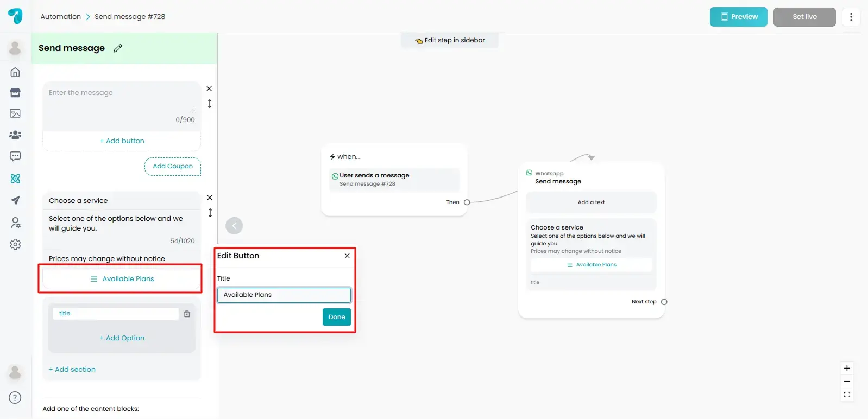Open the campaigns paper plane icon
The height and width of the screenshot is (419, 868).
pos(15,200)
